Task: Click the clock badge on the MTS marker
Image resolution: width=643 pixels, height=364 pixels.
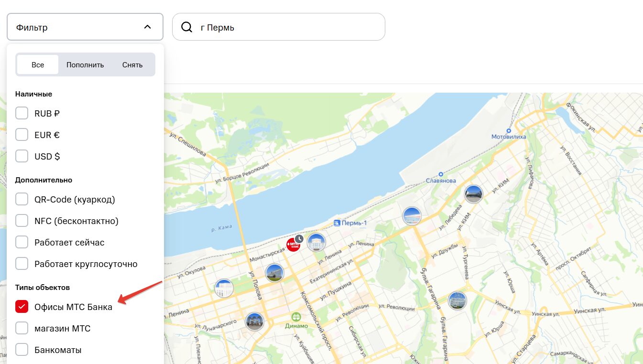Action: pos(299,238)
